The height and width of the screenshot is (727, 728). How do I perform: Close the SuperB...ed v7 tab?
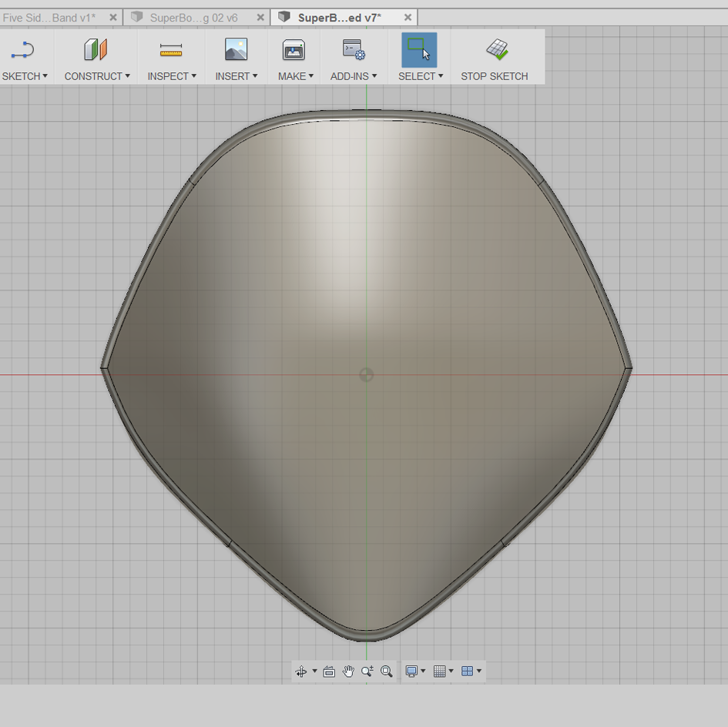[408, 18]
